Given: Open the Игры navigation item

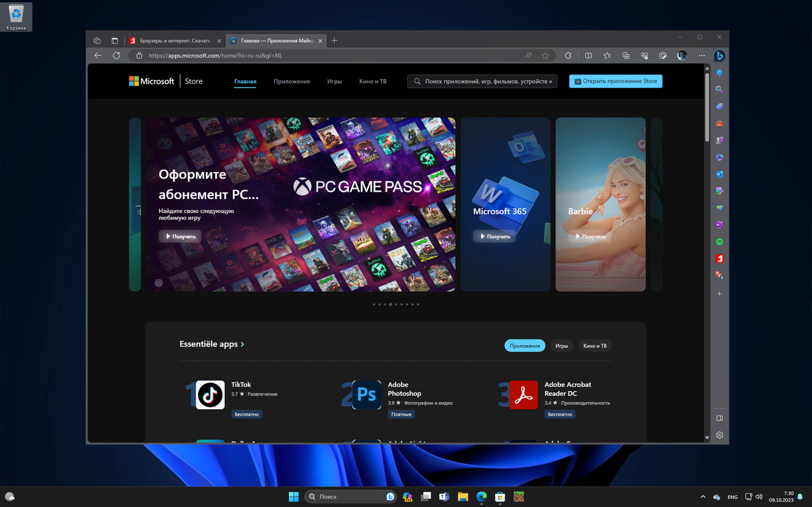Looking at the screenshot, I should click(335, 81).
